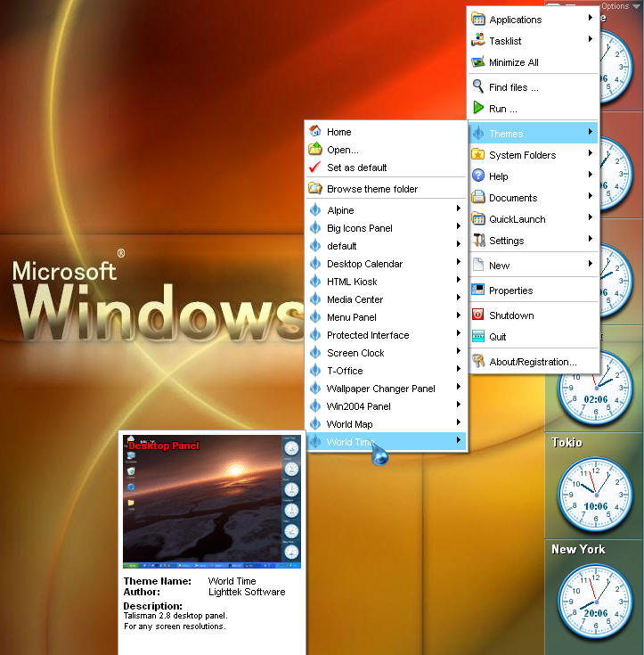Expand the Screen Clock submenu arrow
Viewport: 644px width, 655px height.
[458, 351]
